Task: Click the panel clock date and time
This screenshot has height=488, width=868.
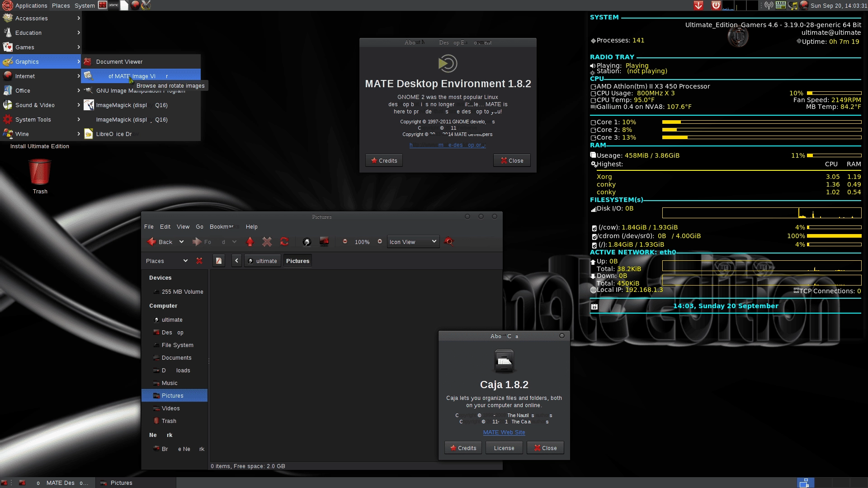Action: tap(839, 5)
